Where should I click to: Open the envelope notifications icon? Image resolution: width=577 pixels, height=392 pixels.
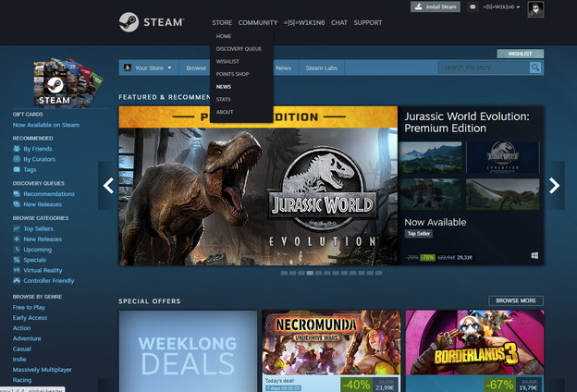pos(473,7)
